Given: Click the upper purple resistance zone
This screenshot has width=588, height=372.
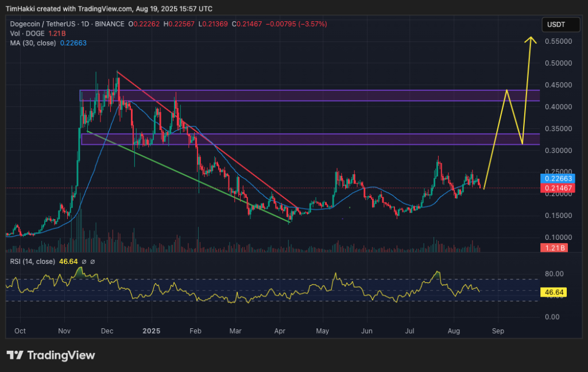Looking at the screenshot, I should pos(310,95).
